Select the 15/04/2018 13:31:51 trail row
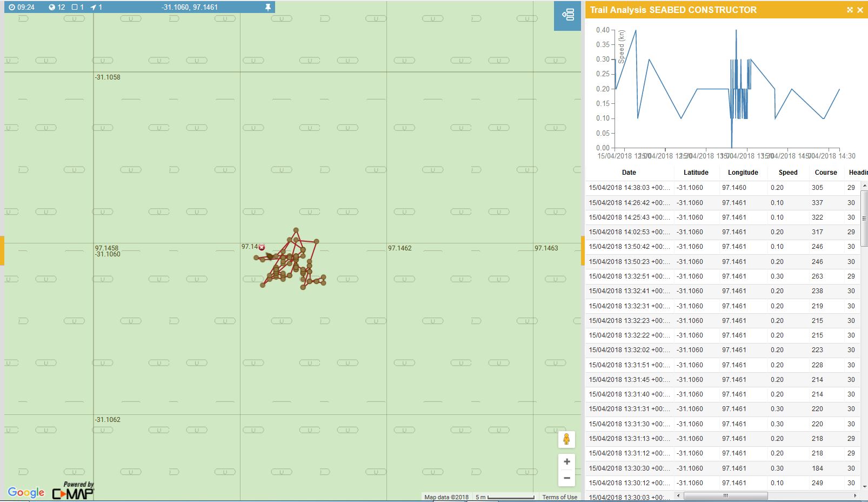868x502 pixels. tap(722, 365)
